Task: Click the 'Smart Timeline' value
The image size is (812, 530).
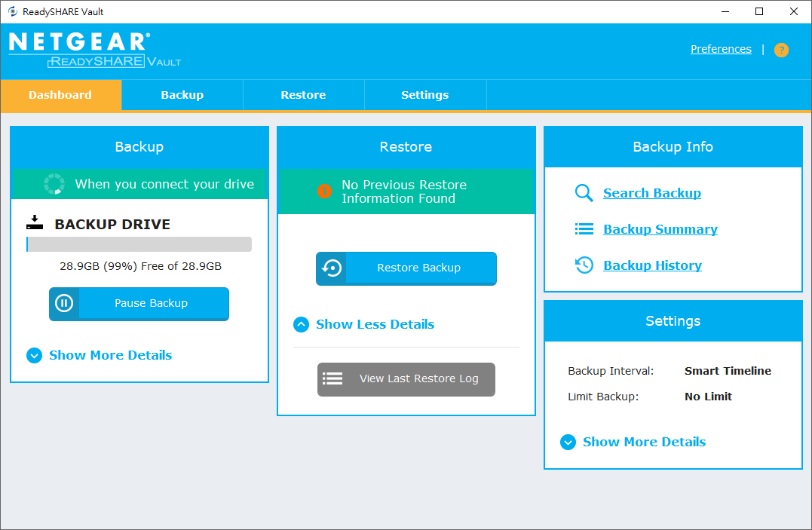Action: tap(728, 371)
